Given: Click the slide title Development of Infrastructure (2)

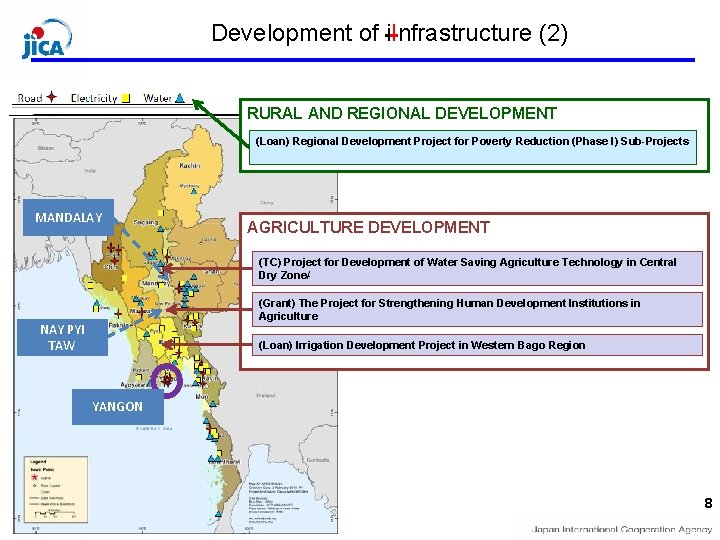Looking at the screenshot, I should pyautogui.click(x=389, y=33).
